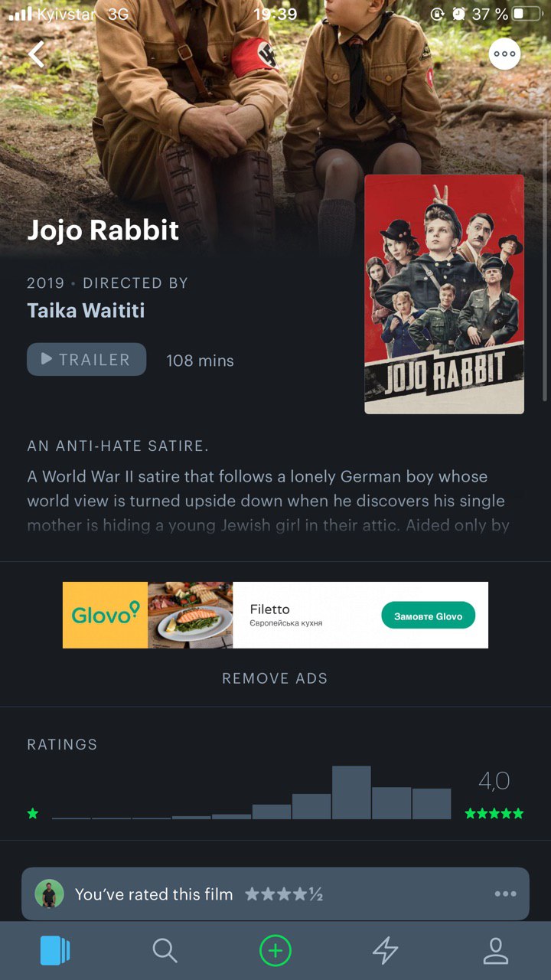This screenshot has width=551, height=980.
Task: Tap the single green star label
Action: click(33, 813)
